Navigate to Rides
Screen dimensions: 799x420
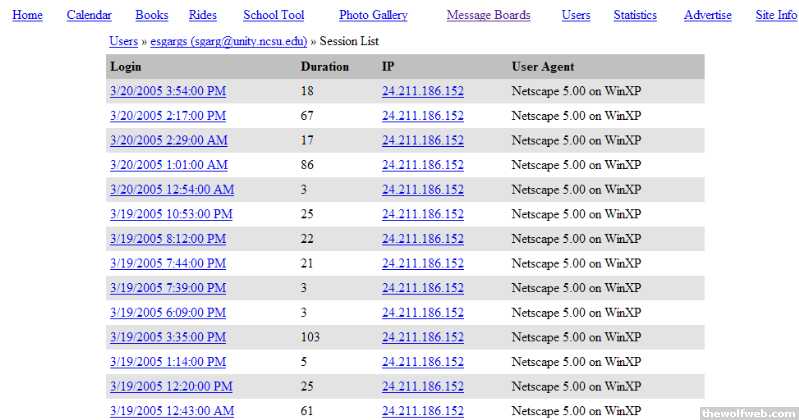tap(202, 15)
